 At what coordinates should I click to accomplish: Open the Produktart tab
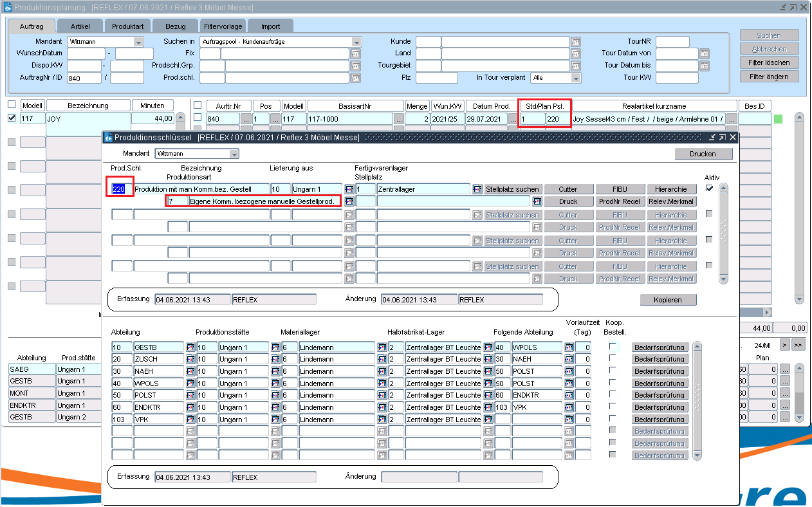point(127,26)
